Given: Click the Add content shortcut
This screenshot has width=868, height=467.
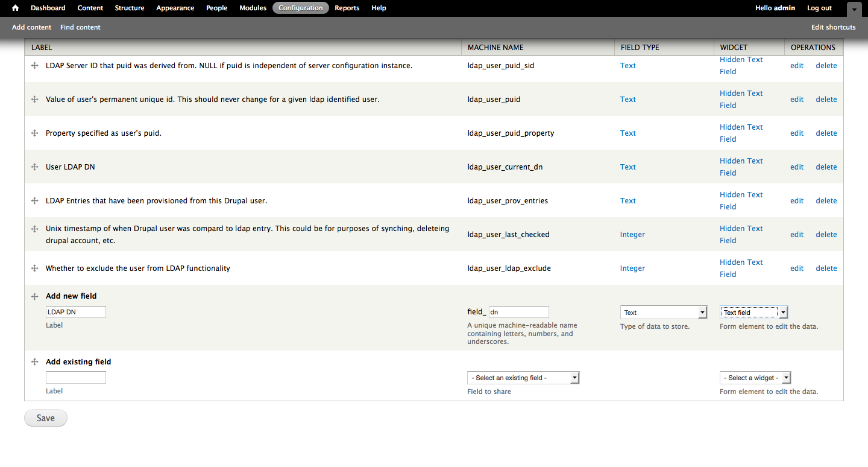Looking at the screenshot, I should [x=32, y=27].
